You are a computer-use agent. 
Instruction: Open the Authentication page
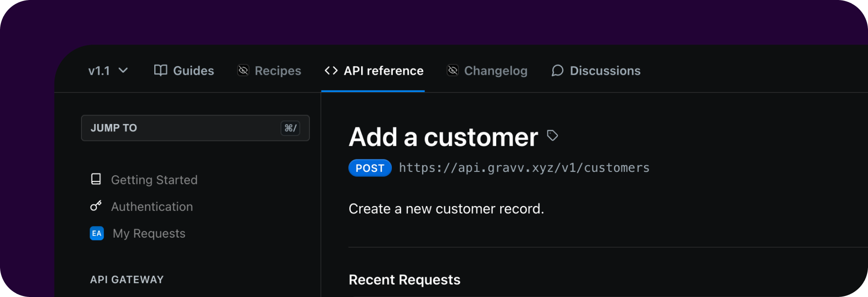(x=141, y=206)
